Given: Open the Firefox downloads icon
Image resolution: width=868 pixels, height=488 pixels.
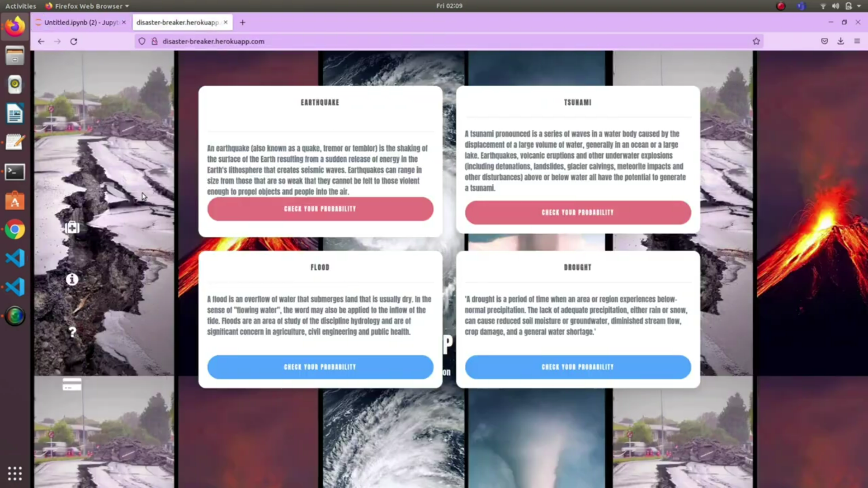Looking at the screenshot, I should pos(840,41).
